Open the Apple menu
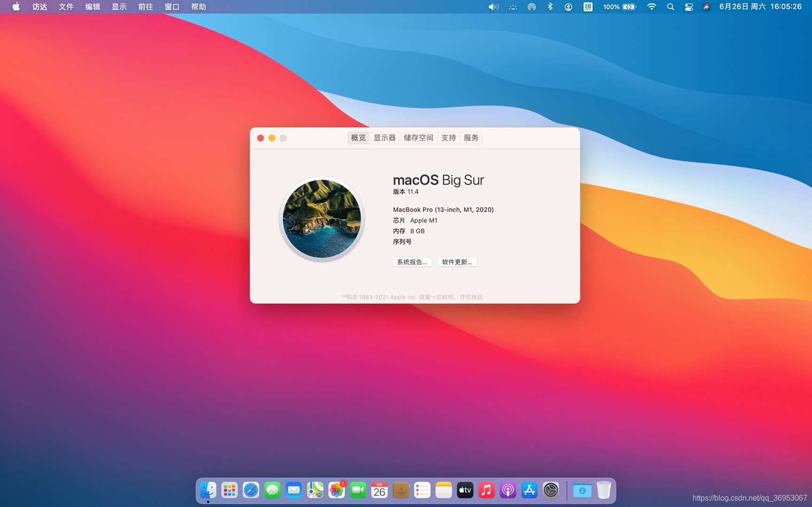The image size is (812, 507). click(x=16, y=7)
